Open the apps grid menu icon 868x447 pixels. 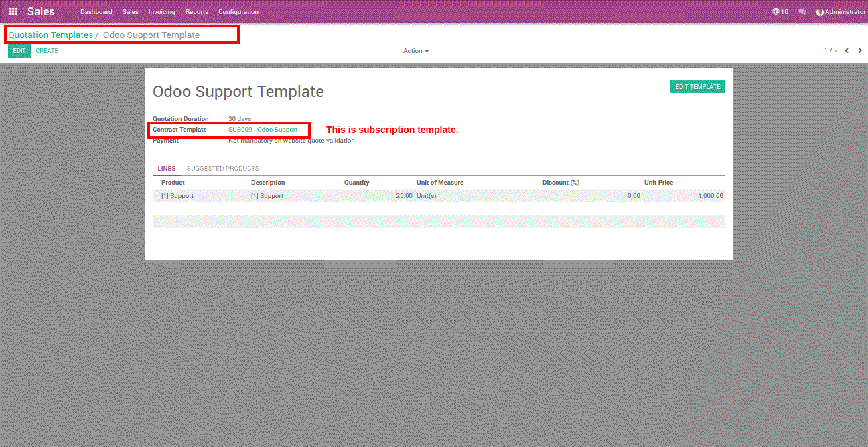click(x=13, y=11)
